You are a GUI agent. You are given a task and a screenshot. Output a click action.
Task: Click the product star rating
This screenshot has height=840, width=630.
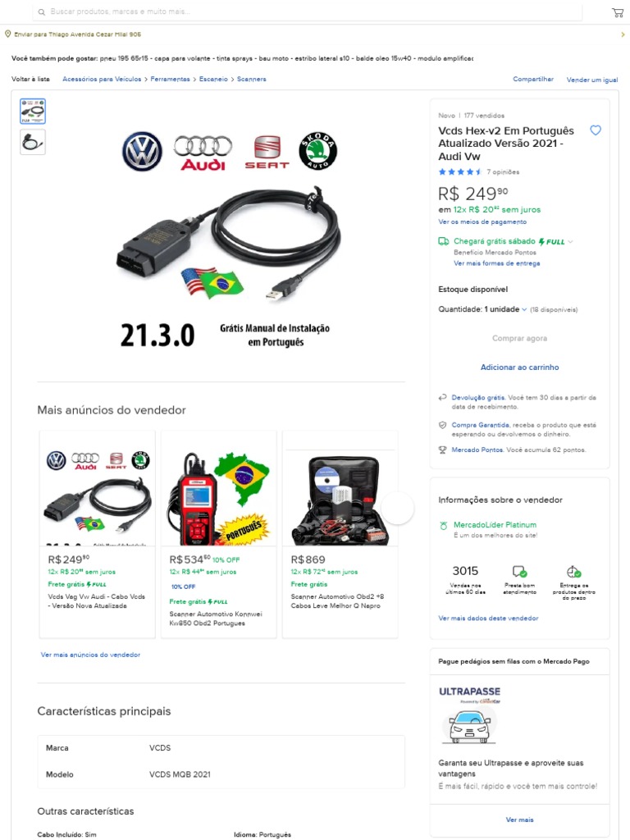tap(460, 172)
